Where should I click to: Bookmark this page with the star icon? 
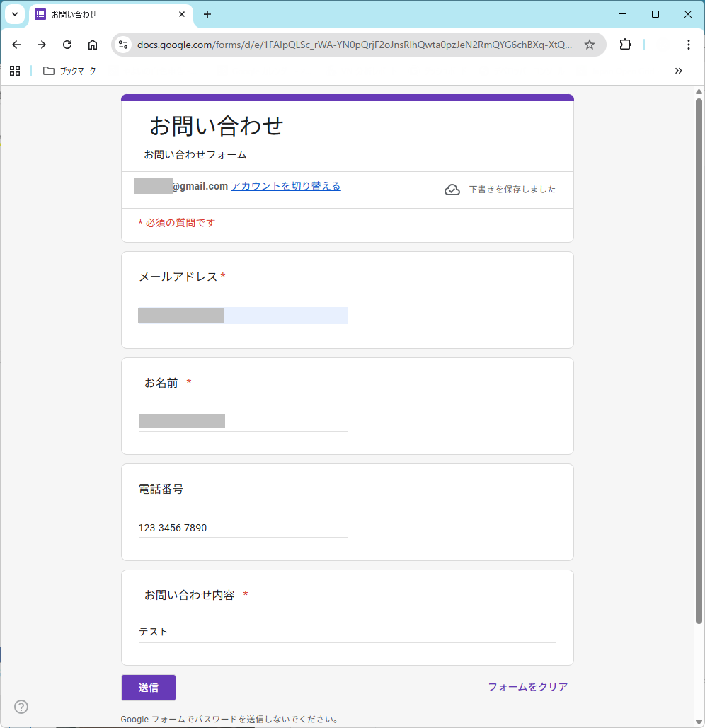pos(590,45)
